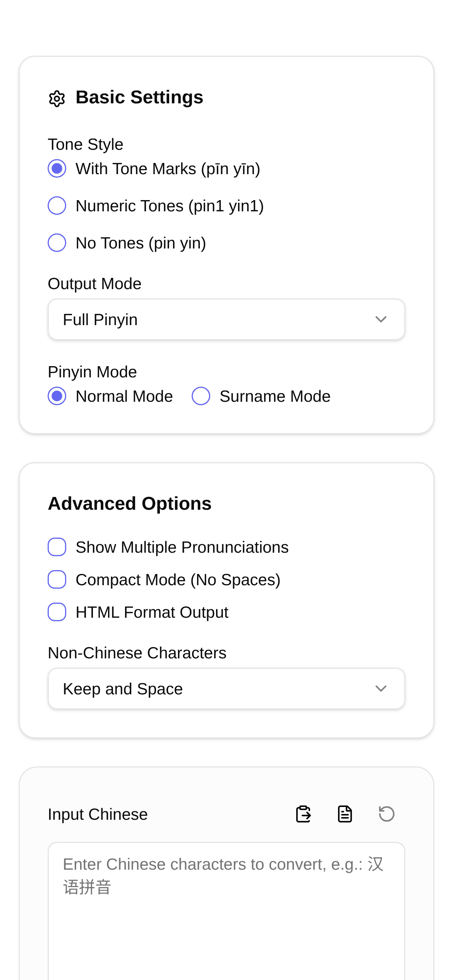Click chevron arrow beside Full Pinyin
Image resolution: width=453 pixels, height=980 pixels.
(x=381, y=320)
